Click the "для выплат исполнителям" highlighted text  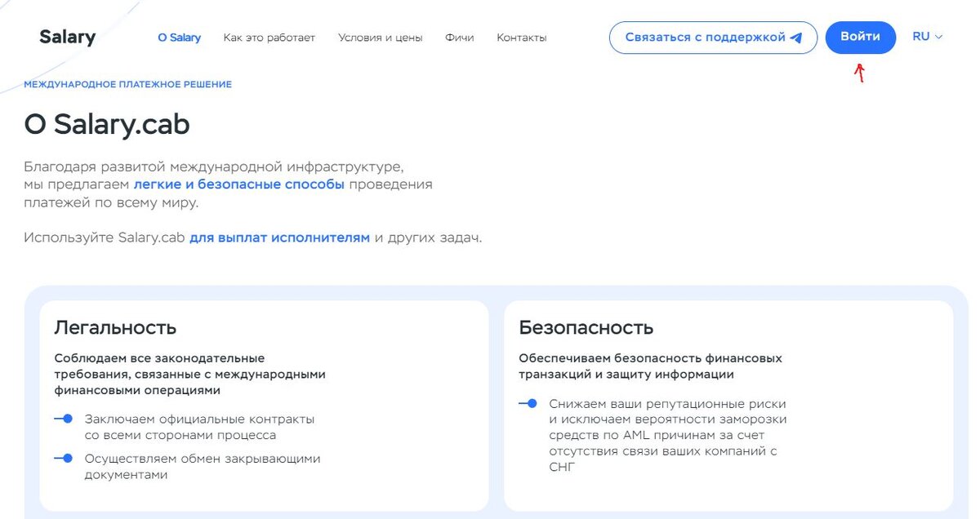click(280, 238)
